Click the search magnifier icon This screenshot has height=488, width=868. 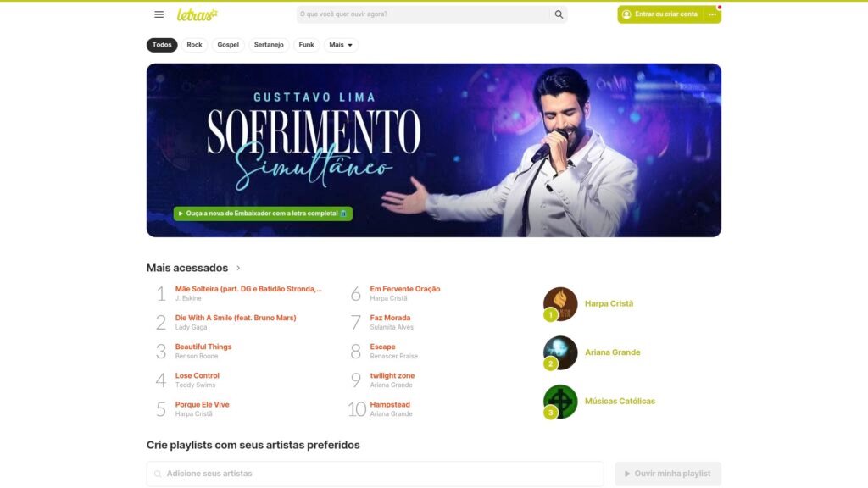(x=559, y=14)
